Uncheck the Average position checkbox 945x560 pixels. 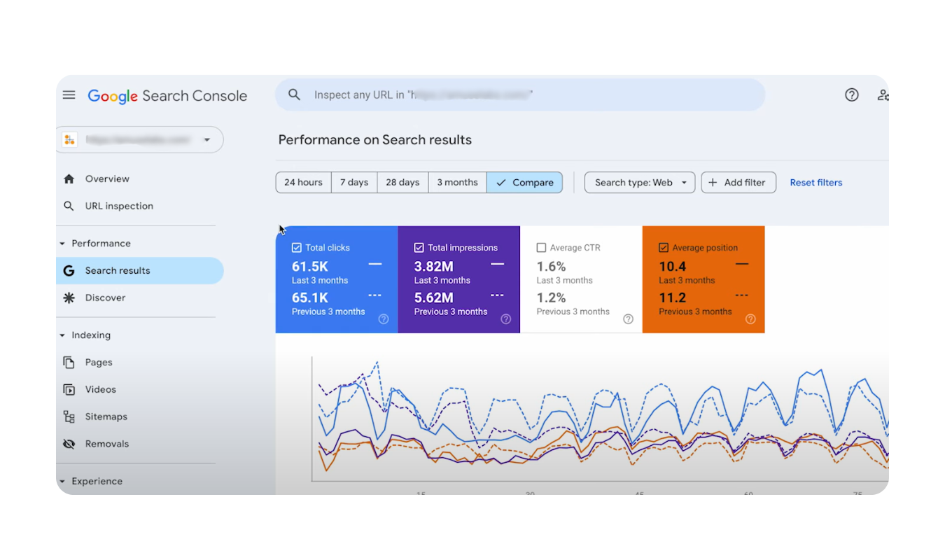point(664,247)
